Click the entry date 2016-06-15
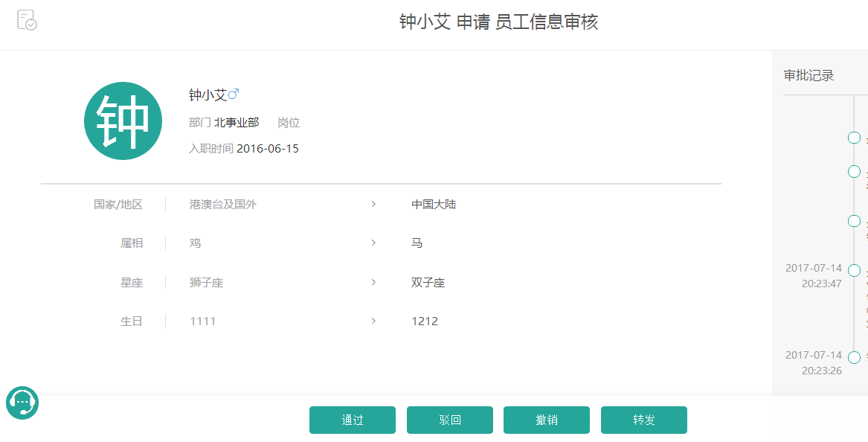This screenshot has height=442, width=868. (267, 148)
